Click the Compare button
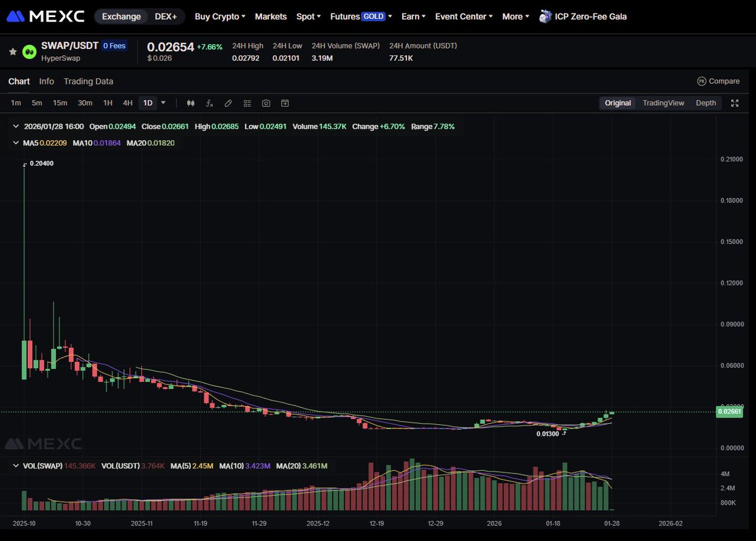The image size is (756, 541). (x=718, y=81)
